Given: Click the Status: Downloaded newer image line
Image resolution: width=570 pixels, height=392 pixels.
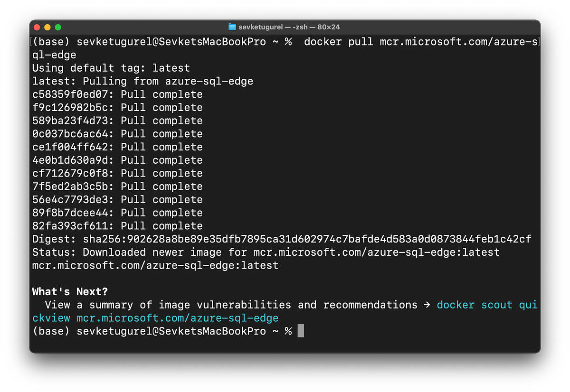Looking at the screenshot, I should pos(266,252).
